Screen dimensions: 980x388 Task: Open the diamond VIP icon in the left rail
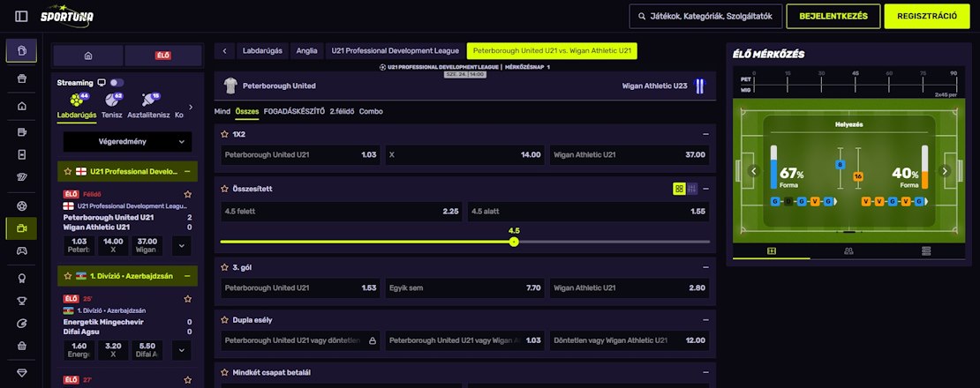point(22,372)
